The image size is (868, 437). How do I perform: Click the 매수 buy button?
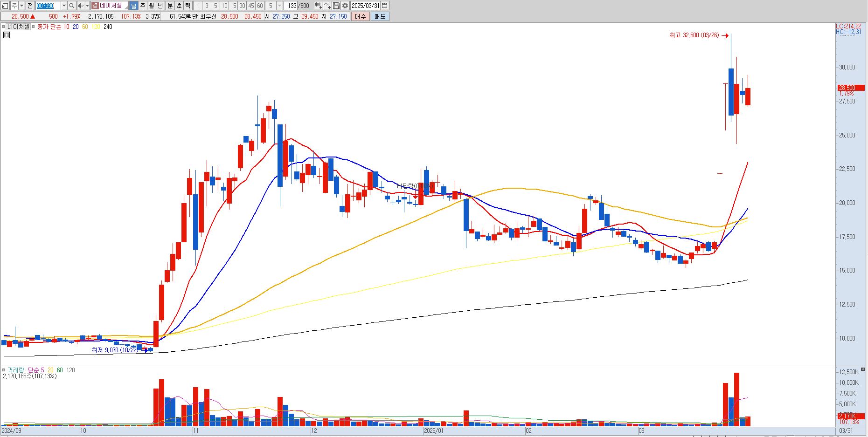tap(361, 16)
